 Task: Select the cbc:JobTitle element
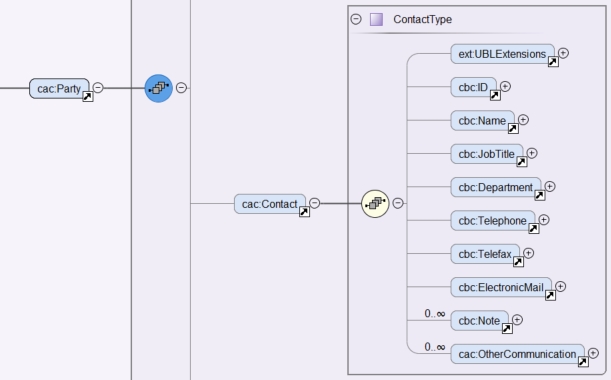point(487,154)
